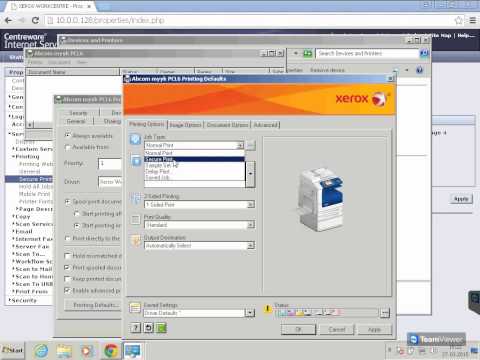
Task: Click Apply in Printing Defaults dialog
Action: point(374,329)
